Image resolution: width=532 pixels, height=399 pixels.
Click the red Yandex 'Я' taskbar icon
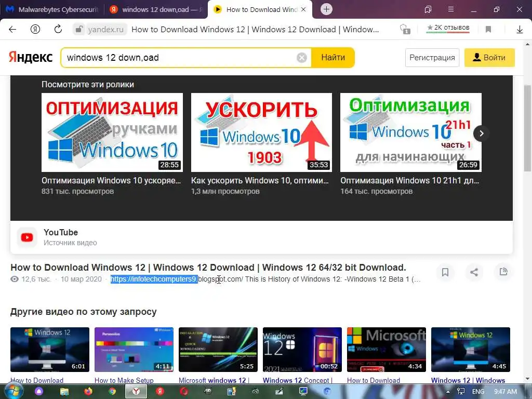160,392
